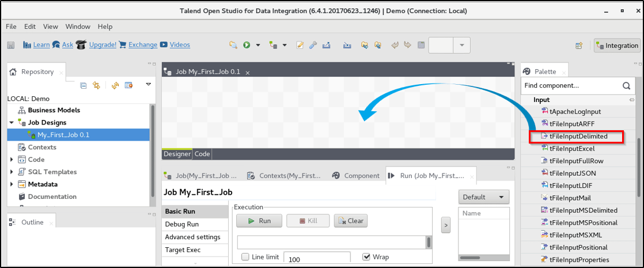Click the folder with blue arrows icon
The width and height of the screenshot is (644, 268).
(x=365, y=45)
